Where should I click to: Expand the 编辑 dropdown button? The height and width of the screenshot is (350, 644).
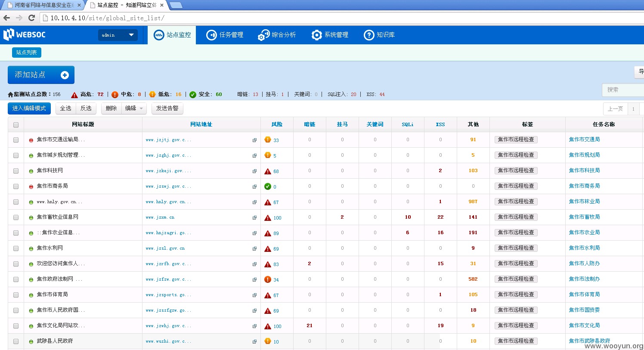134,108
